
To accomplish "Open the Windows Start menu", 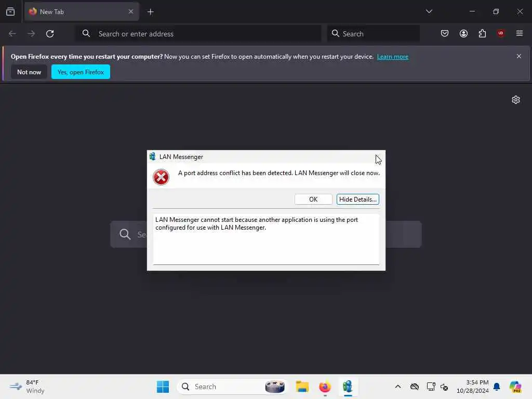I will [163, 387].
